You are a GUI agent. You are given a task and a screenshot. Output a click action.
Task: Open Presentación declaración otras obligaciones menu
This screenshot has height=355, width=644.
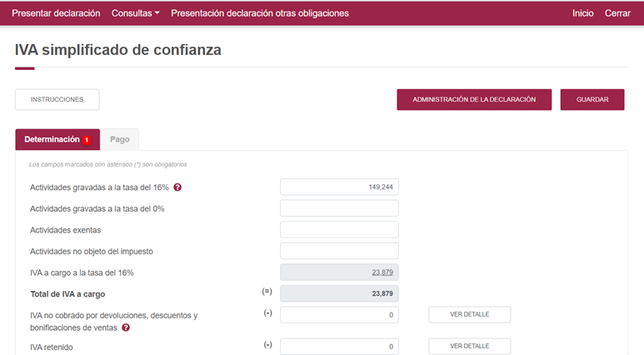(260, 13)
